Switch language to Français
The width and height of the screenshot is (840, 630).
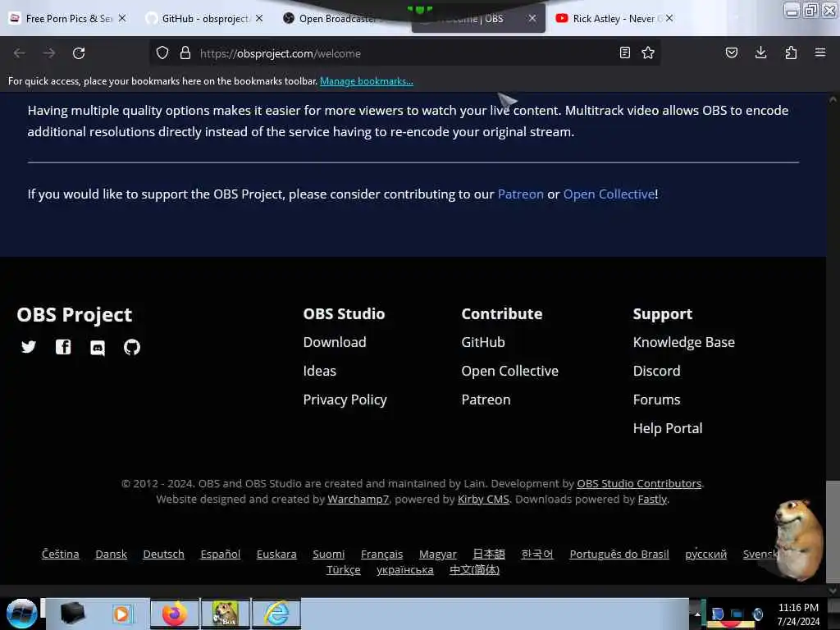[381, 554]
